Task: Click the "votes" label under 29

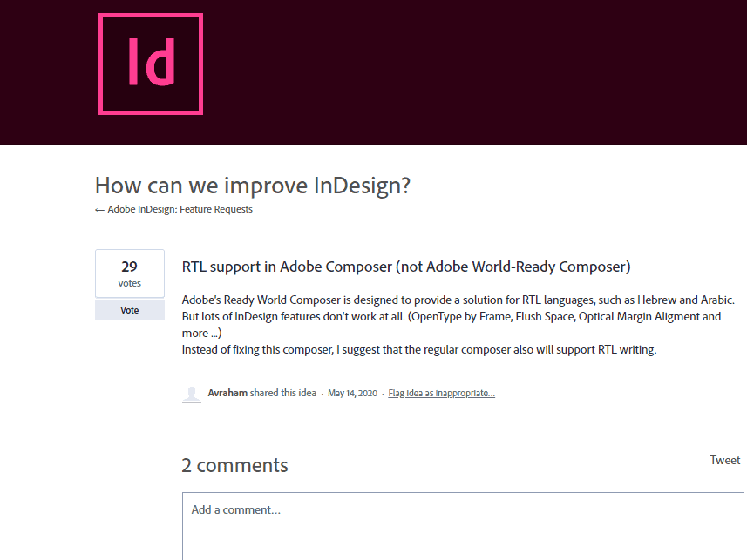Action: (x=129, y=283)
